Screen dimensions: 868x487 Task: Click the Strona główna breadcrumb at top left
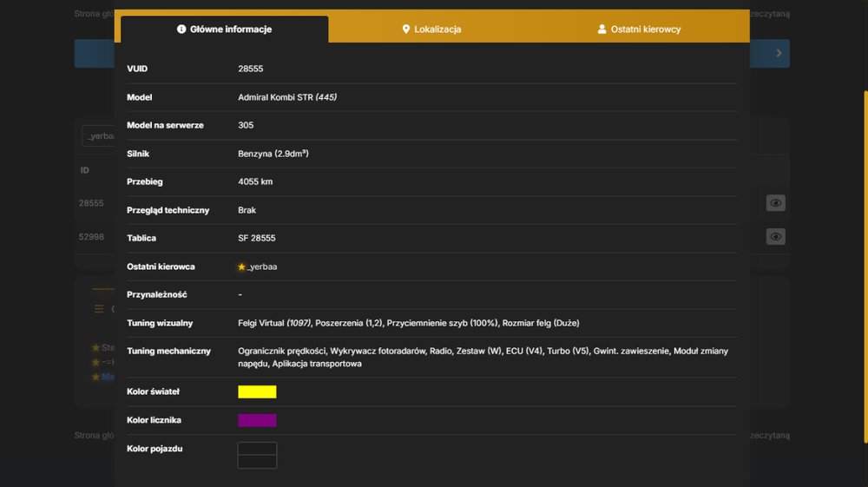pos(94,14)
